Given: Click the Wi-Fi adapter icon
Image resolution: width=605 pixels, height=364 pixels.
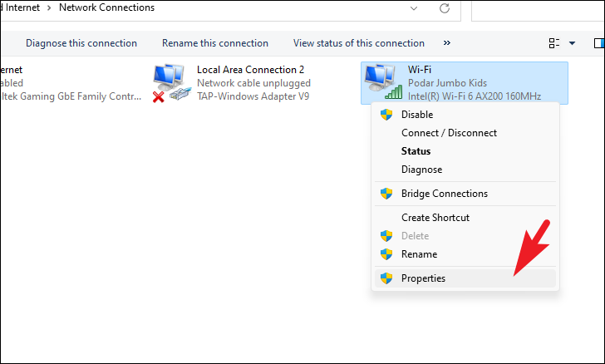Looking at the screenshot, I should coord(384,82).
